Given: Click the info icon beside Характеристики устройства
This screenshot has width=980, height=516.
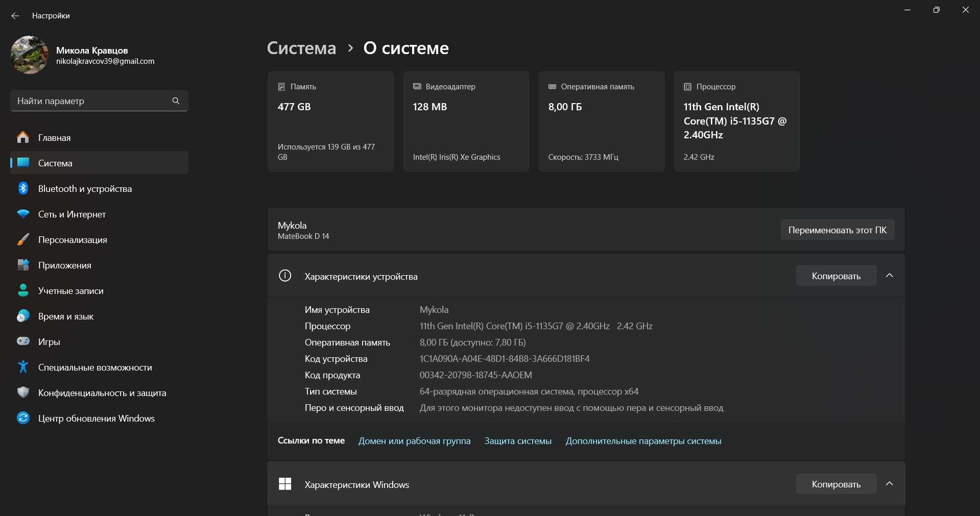Looking at the screenshot, I should [285, 276].
